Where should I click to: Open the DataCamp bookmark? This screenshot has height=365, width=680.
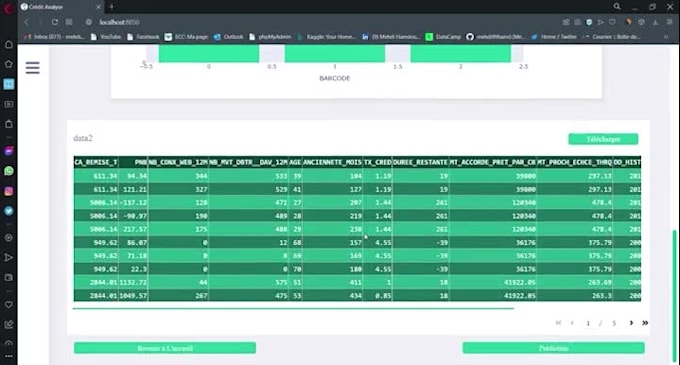(x=444, y=37)
